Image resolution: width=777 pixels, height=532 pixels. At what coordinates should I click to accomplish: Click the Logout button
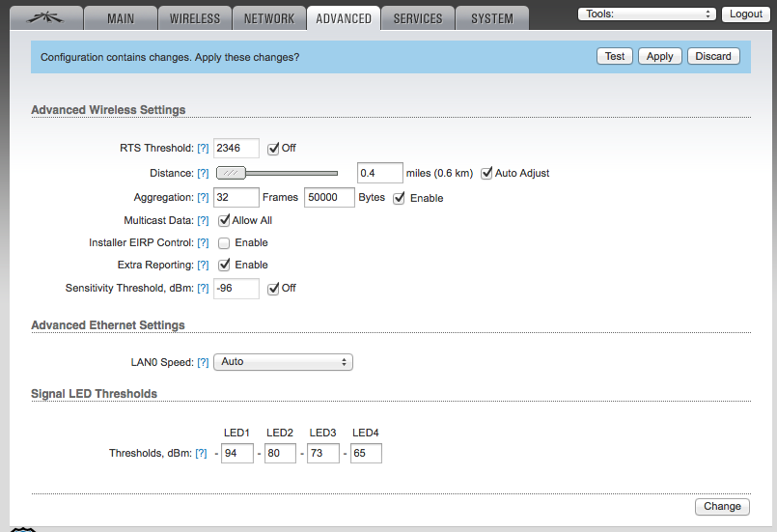click(x=746, y=14)
